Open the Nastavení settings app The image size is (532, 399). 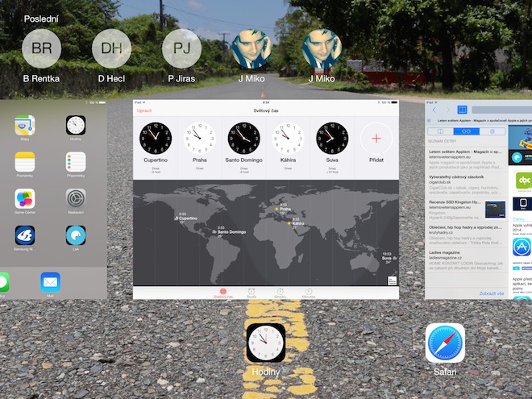pyautogui.click(x=76, y=199)
